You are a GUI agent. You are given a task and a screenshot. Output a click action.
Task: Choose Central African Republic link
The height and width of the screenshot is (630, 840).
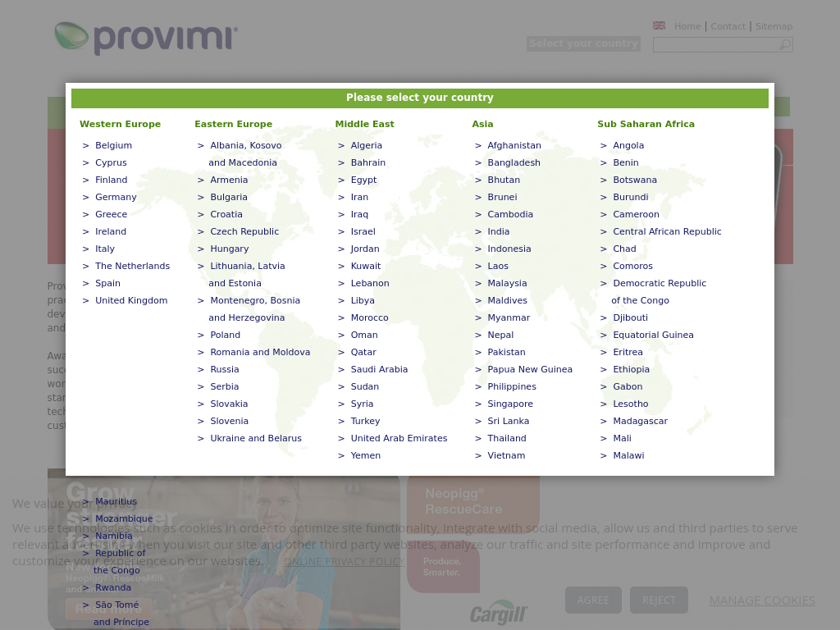tap(667, 231)
